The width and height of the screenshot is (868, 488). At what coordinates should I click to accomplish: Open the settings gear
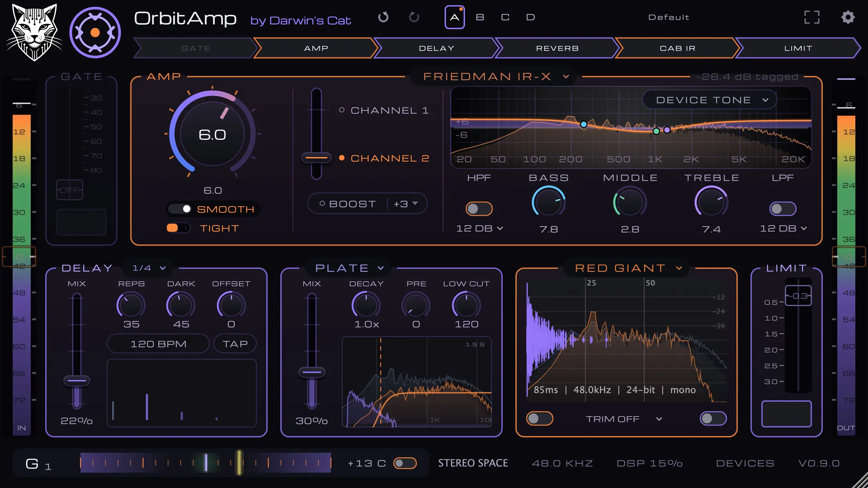point(848,17)
